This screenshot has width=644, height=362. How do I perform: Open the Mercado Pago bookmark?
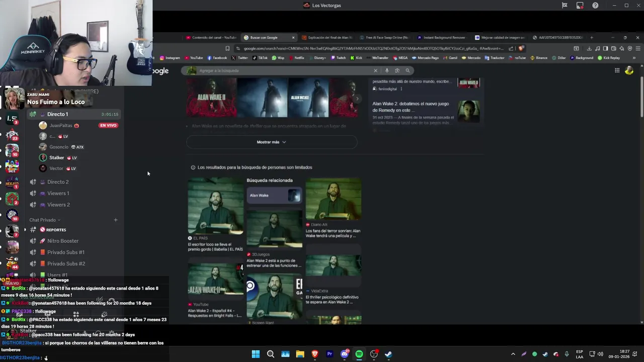point(426,58)
